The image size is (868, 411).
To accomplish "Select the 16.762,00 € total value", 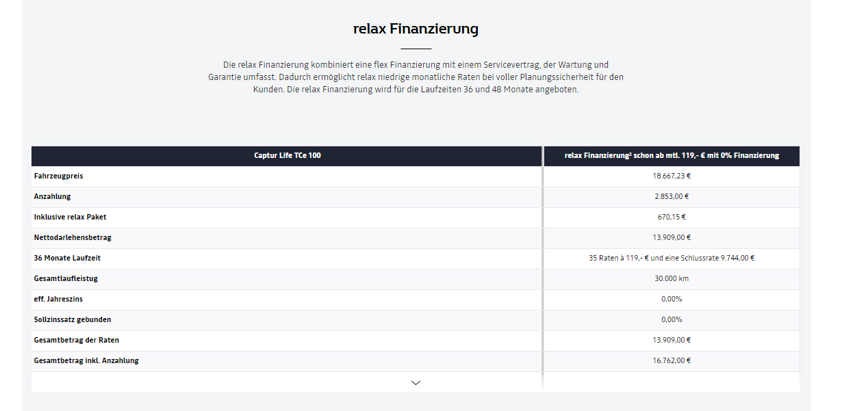I will (x=672, y=361).
